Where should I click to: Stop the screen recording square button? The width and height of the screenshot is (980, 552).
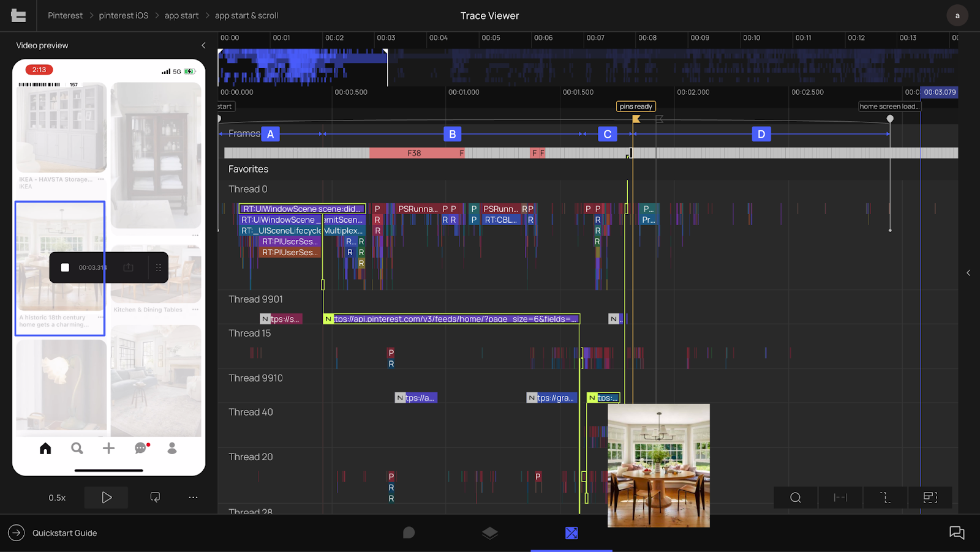click(65, 267)
